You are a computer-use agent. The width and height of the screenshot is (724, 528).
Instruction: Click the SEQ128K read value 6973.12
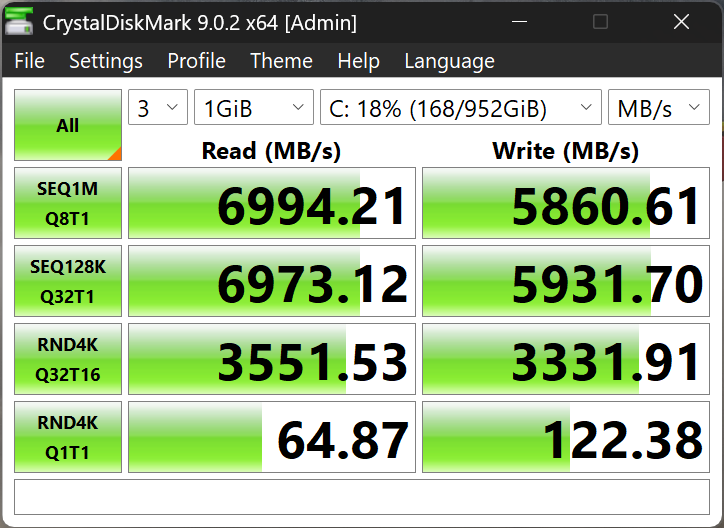tap(272, 281)
